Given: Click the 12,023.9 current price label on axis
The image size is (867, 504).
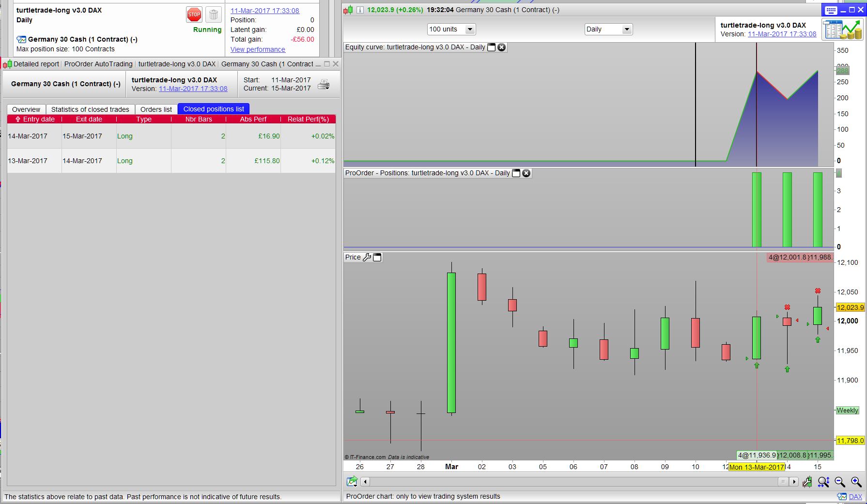Looking at the screenshot, I should click(x=850, y=307).
